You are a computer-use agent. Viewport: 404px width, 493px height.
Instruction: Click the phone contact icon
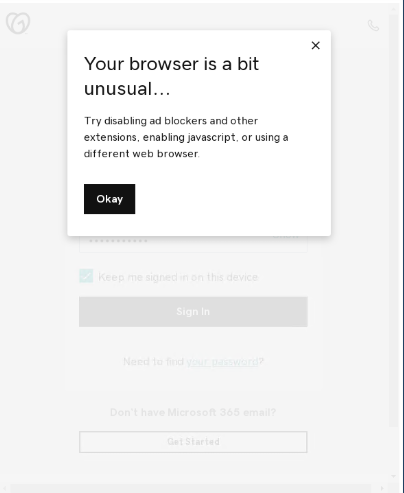pos(373,25)
